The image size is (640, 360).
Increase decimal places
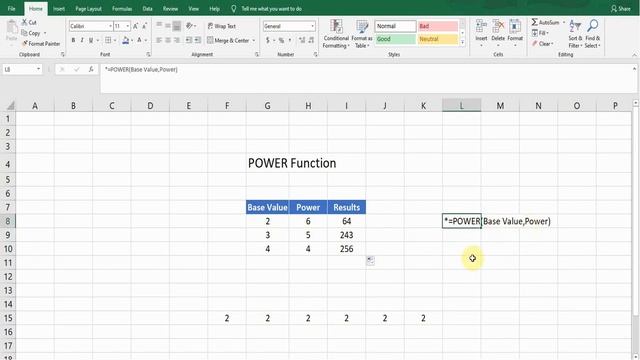[302, 40]
